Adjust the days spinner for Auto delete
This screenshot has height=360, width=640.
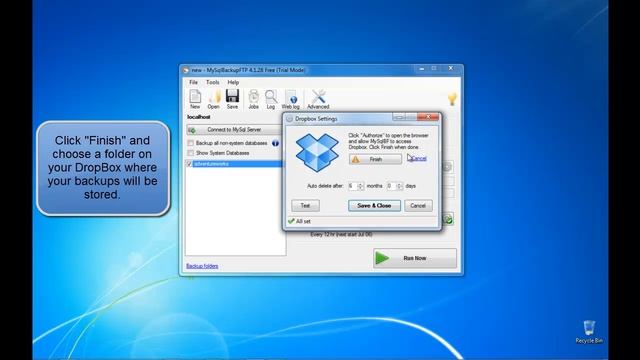(x=399, y=186)
